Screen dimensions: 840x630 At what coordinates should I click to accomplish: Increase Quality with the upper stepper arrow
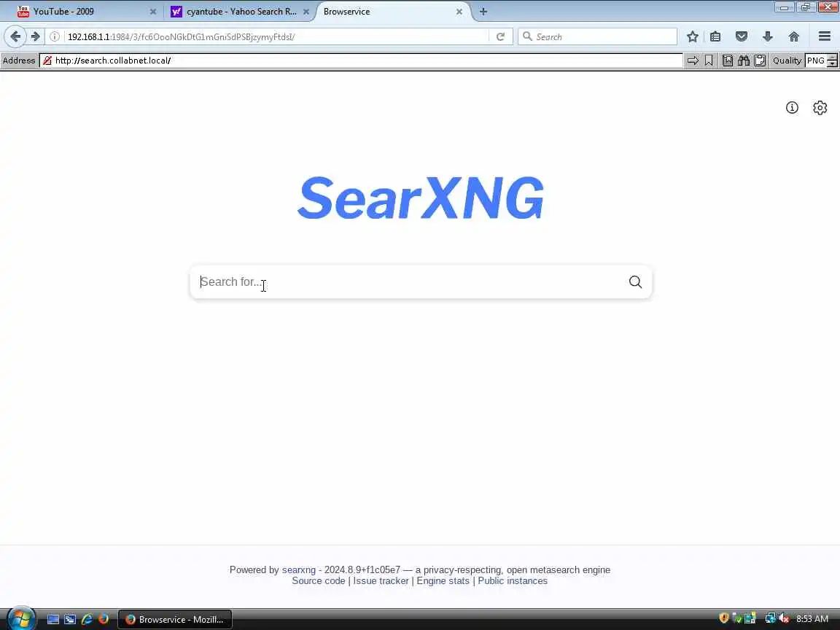[x=832, y=58]
